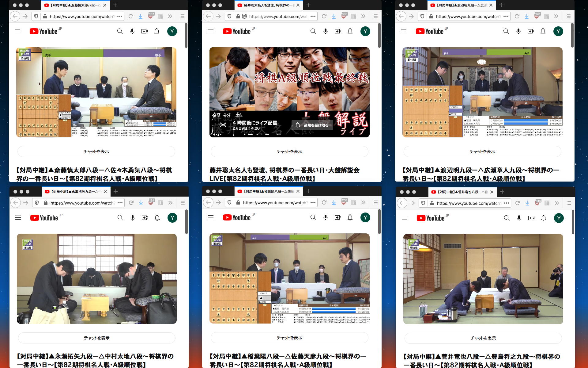Toggle 通知を受け取る reminder on the premiere video
588x368 pixels.
click(x=312, y=125)
